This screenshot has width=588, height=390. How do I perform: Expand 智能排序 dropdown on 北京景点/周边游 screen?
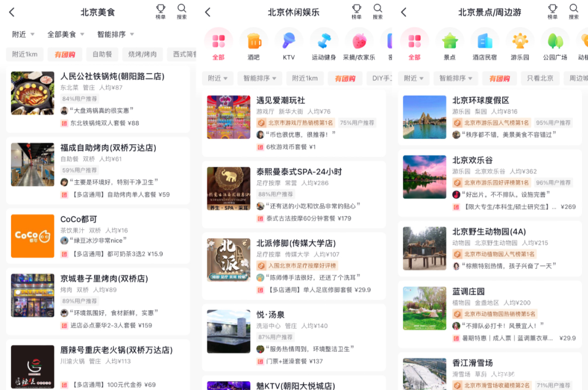[x=456, y=78]
